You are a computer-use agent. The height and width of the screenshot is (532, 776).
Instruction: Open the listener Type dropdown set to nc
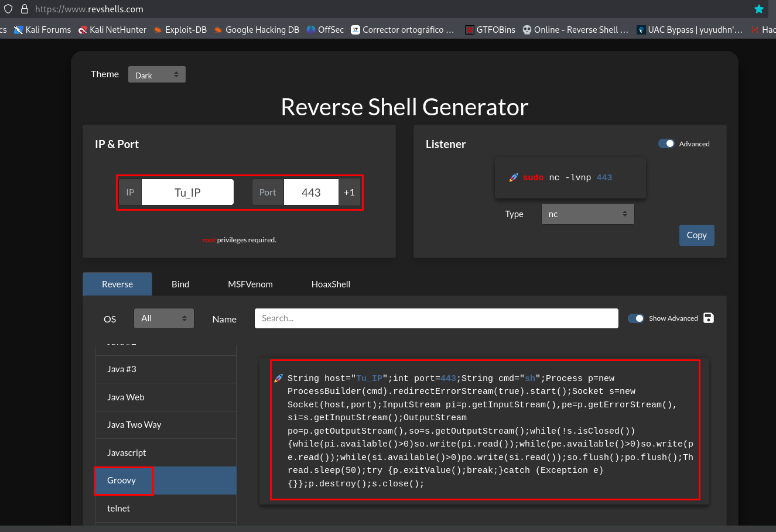[x=587, y=214]
